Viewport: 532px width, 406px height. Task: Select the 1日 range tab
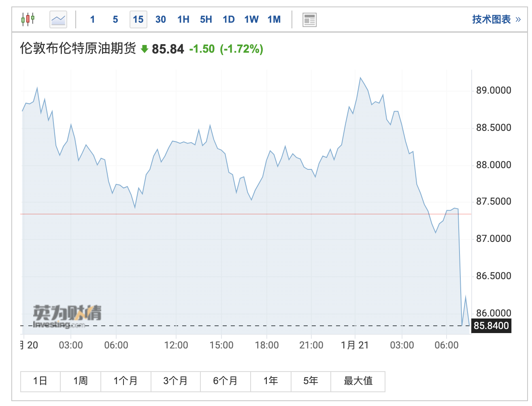pos(40,381)
